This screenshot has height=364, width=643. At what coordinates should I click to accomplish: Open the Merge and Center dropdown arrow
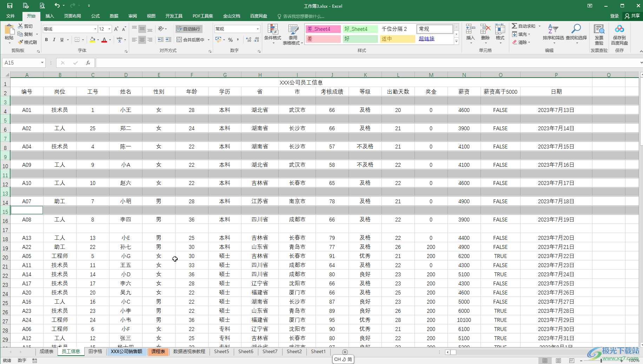[x=208, y=40]
